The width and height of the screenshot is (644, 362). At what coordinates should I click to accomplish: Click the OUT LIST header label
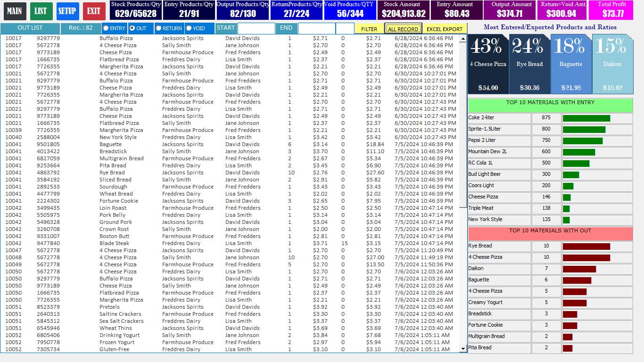[30, 28]
